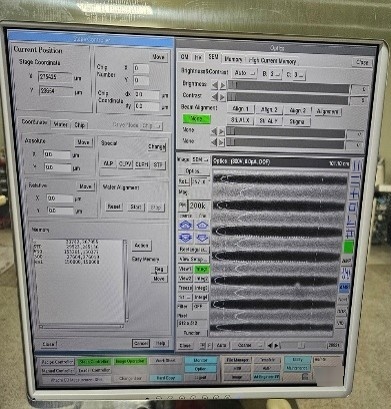Click the blue highlighted icon in the right toolbar
Image resolution: width=391 pixels, height=409 pixels.
pyautogui.click(x=344, y=287)
